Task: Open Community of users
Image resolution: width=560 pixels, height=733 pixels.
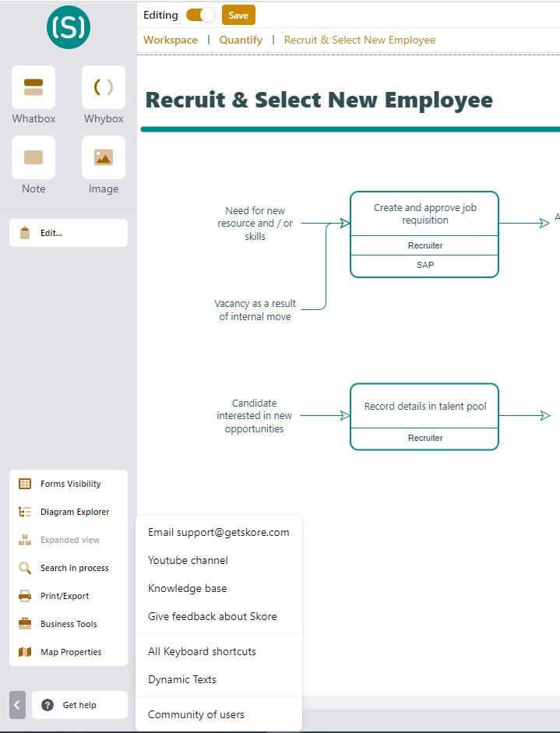Action: (x=219, y=715)
